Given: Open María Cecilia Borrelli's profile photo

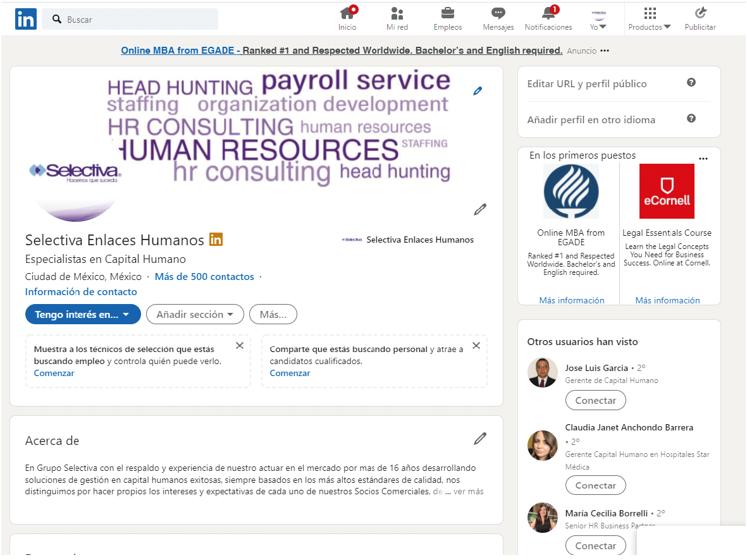Looking at the screenshot, I should (x=542, y=518).
